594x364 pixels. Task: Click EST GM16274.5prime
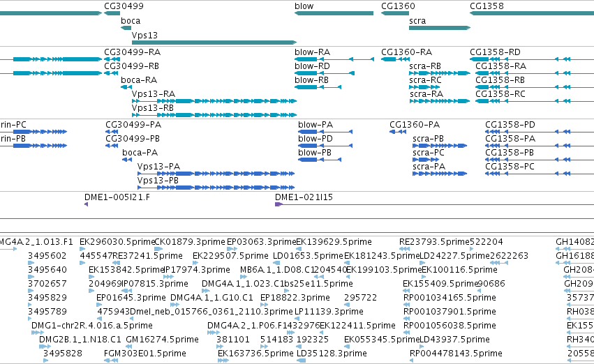point(162,340)
